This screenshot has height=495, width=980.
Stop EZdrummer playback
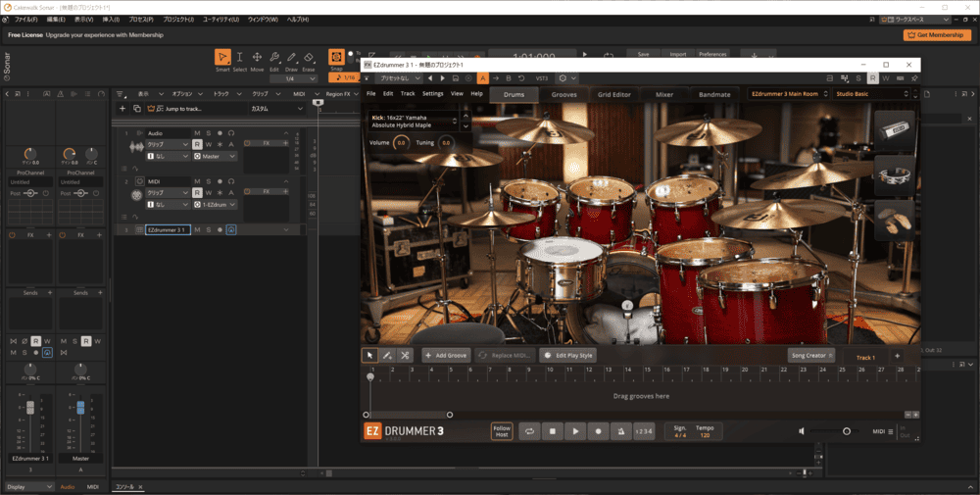pyautogui.click(x=553, y=431)
